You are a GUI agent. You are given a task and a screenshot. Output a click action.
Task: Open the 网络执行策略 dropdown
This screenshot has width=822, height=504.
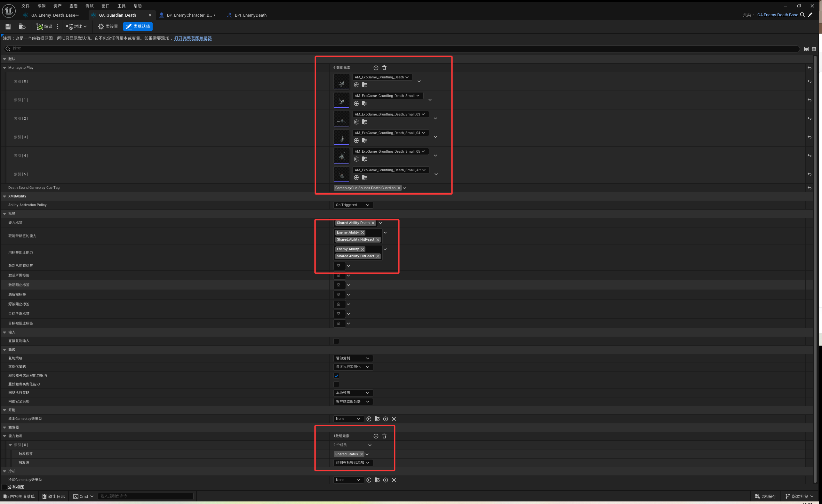(353, 393)
